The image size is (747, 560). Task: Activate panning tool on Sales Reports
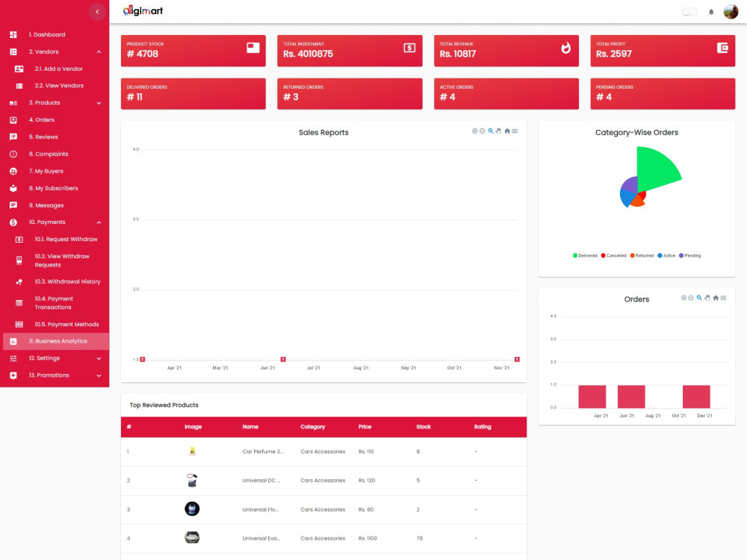pyautogui.click(x=498, y=131)
